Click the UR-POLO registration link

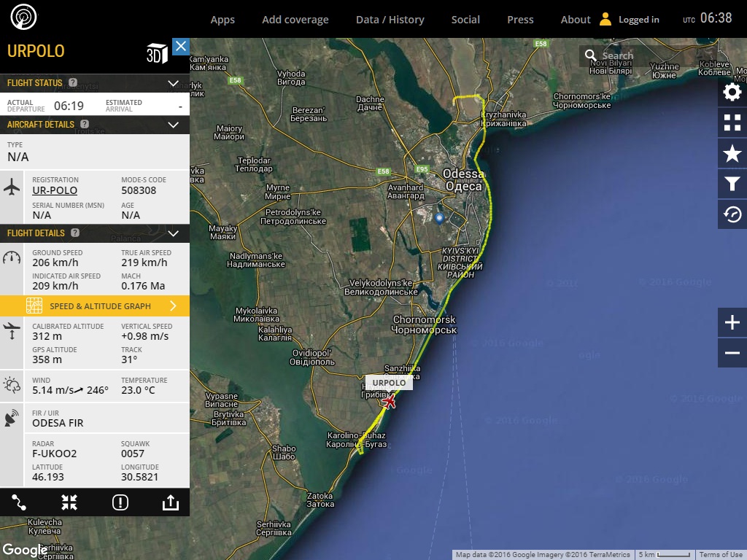55,190
